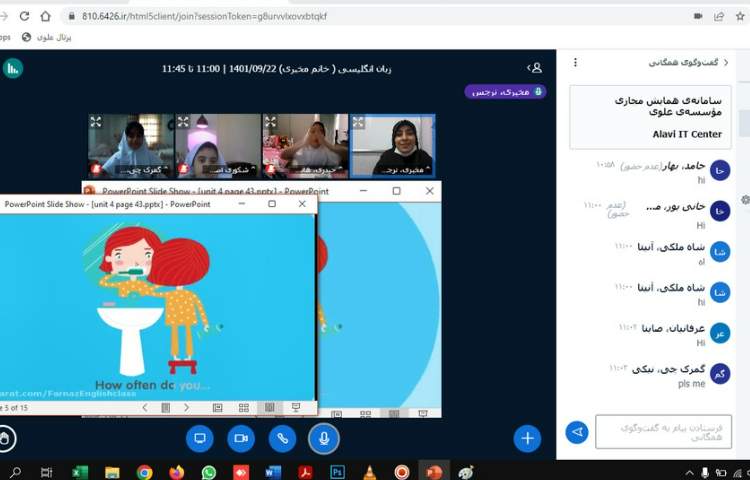Open the polling stats icon top-left
This screenshot has width=750, height=480.
click(13, 68)
